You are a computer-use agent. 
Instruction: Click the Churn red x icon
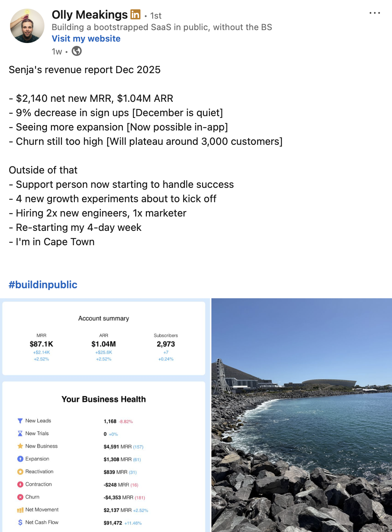point(20,497)
